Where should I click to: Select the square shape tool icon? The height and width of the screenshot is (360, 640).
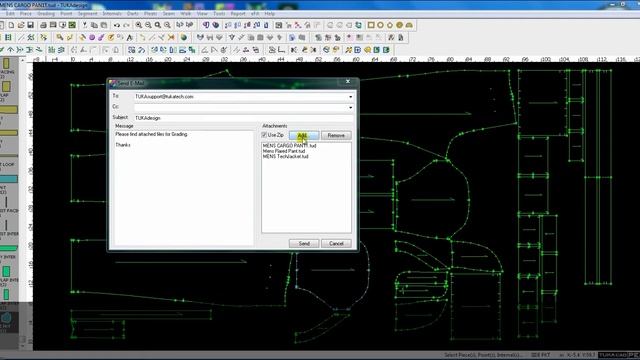(x=371, y=25)
